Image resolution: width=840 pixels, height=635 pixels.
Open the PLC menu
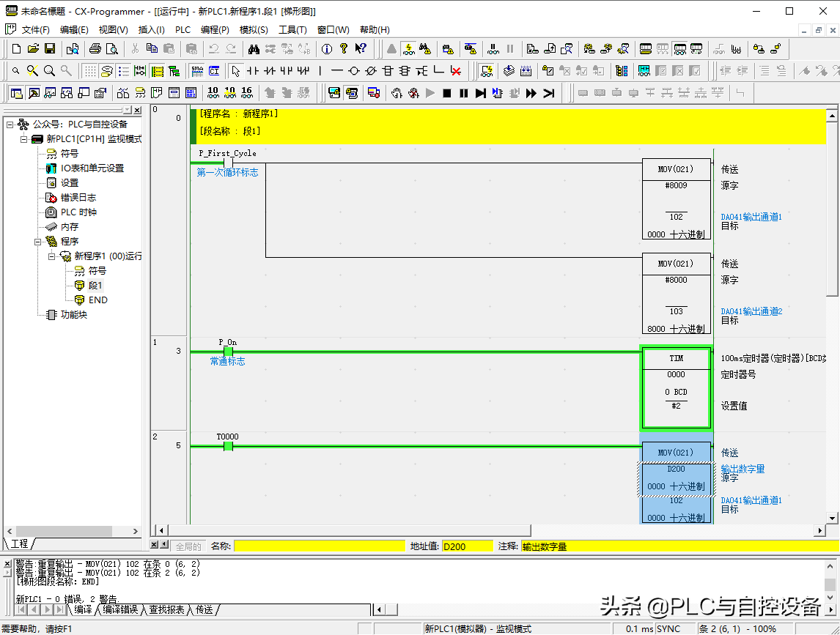tap(183, 30)
